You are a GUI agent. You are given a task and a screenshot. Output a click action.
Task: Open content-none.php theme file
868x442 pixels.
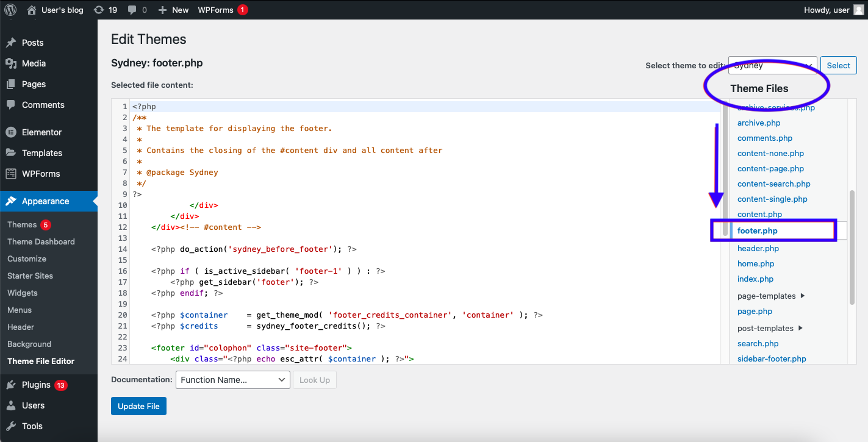click(770, 153)
